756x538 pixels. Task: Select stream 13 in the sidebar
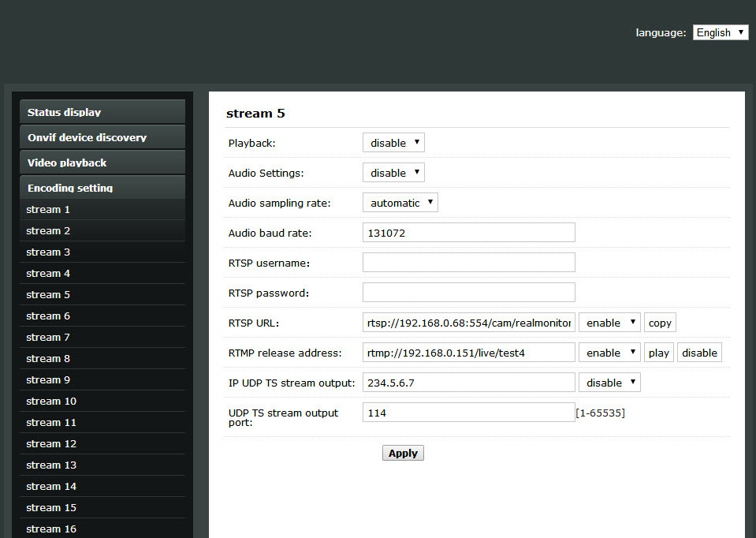pos(102,464)
